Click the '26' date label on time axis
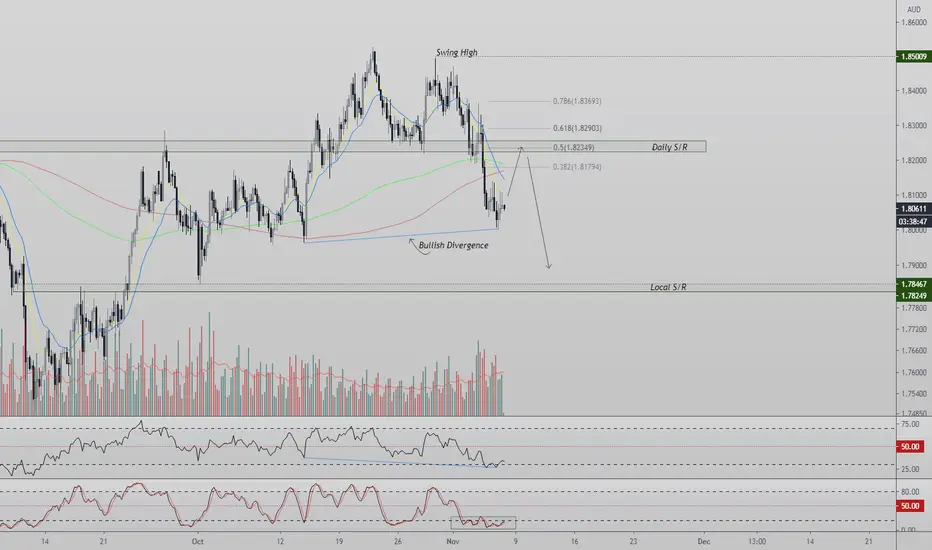Viewport: 932px width, 550px height. click(398, 542)
